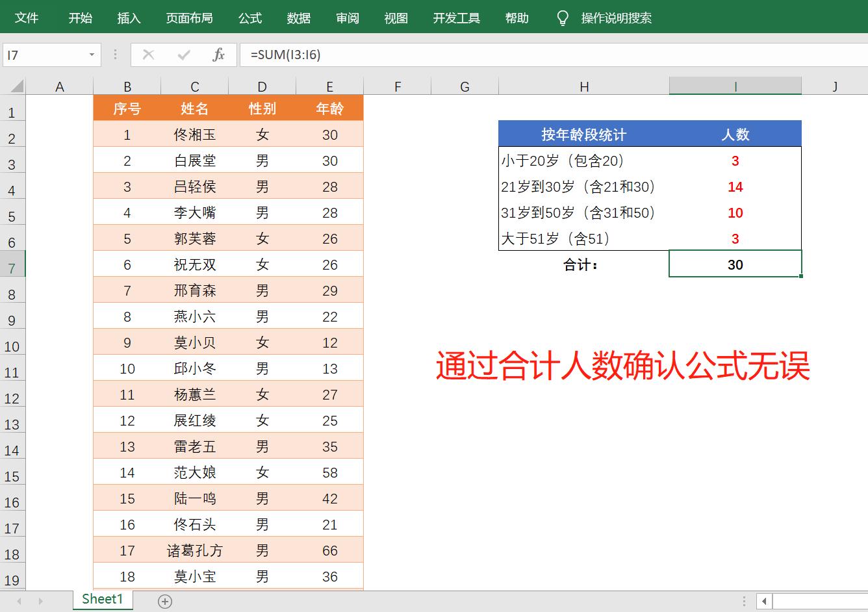Select cell showing total value 30
This screenshot has height=612, width=868.
tap(735, 264)
